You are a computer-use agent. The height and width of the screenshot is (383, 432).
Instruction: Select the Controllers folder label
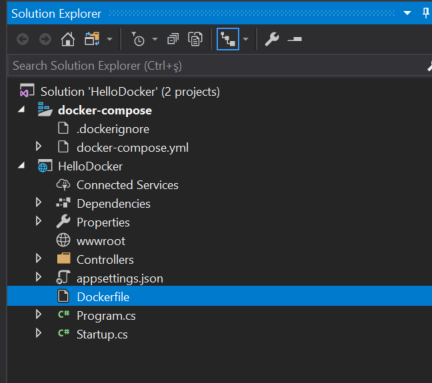pos(105,260)
